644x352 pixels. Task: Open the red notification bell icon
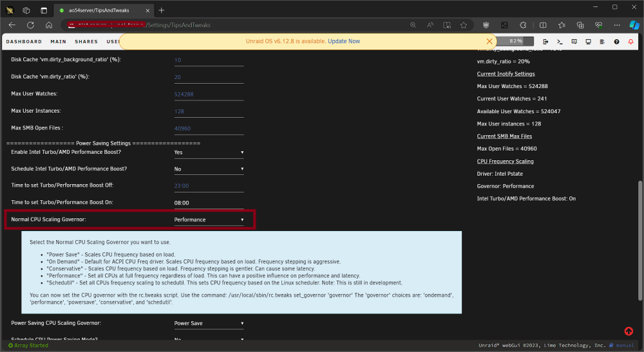[x=631, y=41]
